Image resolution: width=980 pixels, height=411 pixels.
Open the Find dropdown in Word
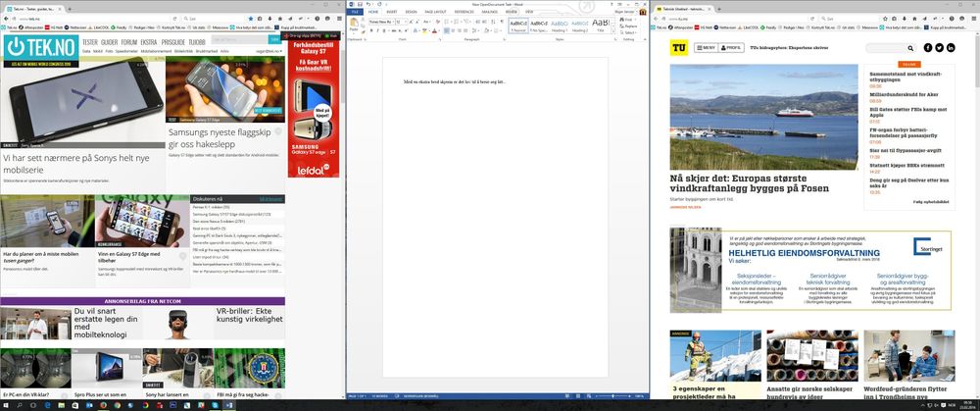coord(636,20)
